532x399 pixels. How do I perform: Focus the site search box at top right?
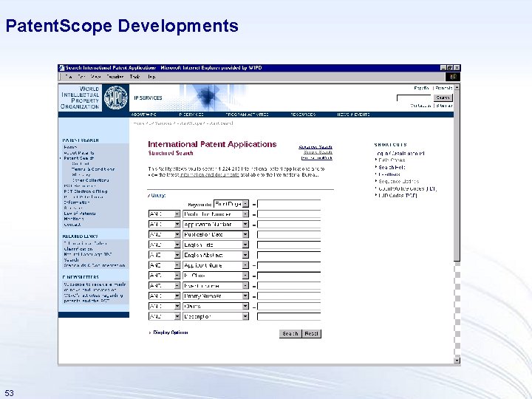[415, 98]
